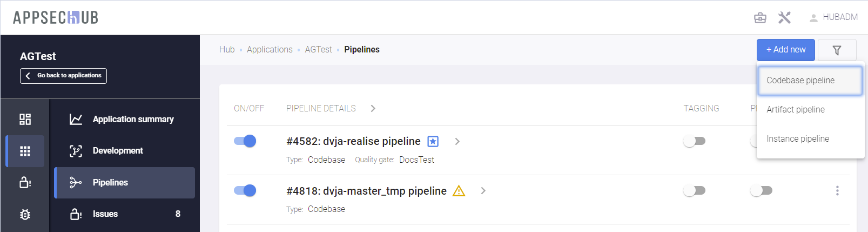Open the tools wrench icon
The height and width of the screenshot is (232, 868).
tap(784, 18)
